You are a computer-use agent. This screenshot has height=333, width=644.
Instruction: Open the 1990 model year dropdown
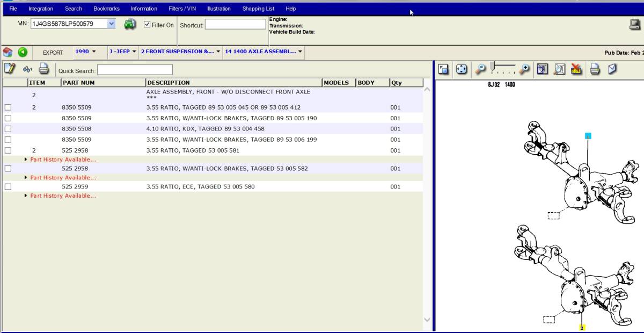(x=85, y=52)
